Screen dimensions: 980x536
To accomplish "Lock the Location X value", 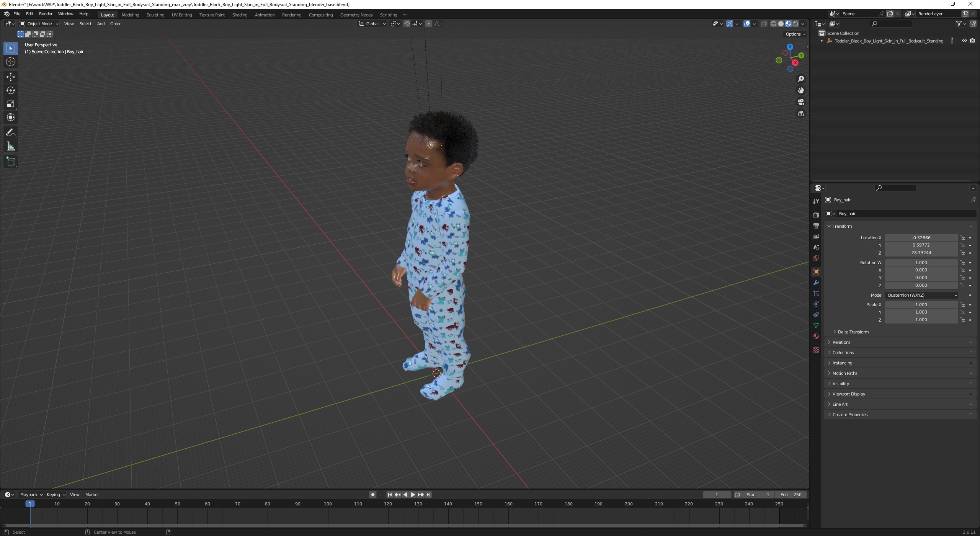I will (962, 238).
